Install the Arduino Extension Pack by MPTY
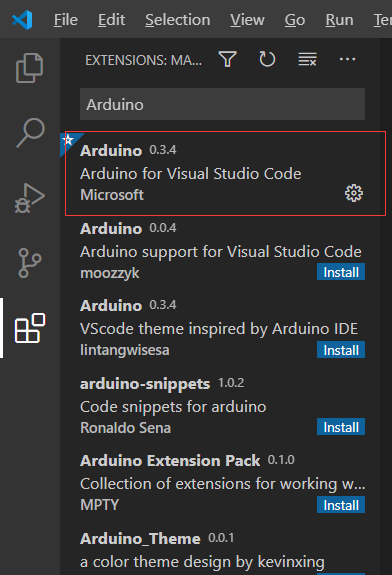The width and height of the screenshot is (392, 575). [x=341, y=505]
